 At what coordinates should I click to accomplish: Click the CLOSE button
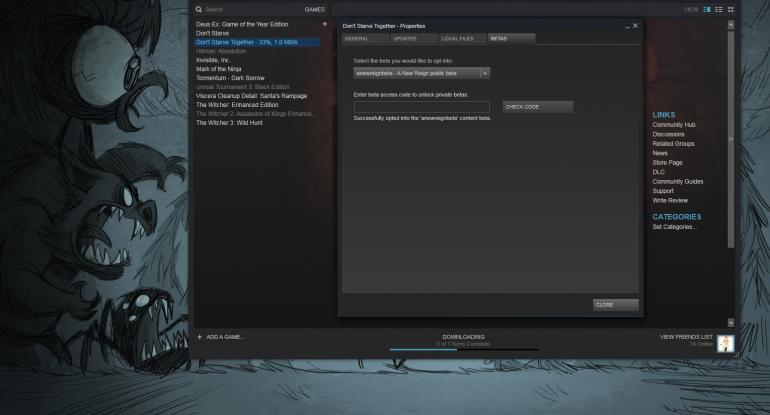(616, 305)
